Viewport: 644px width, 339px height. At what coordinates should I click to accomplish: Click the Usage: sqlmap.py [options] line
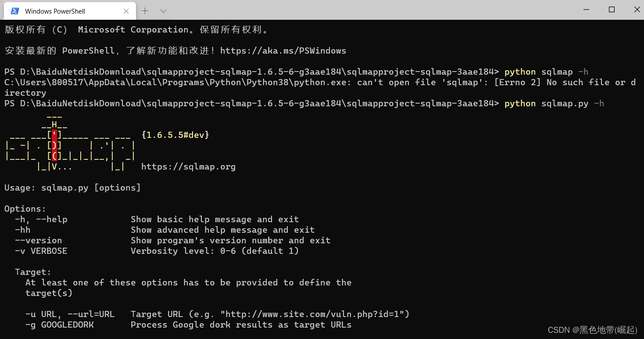tap(72, 188)
